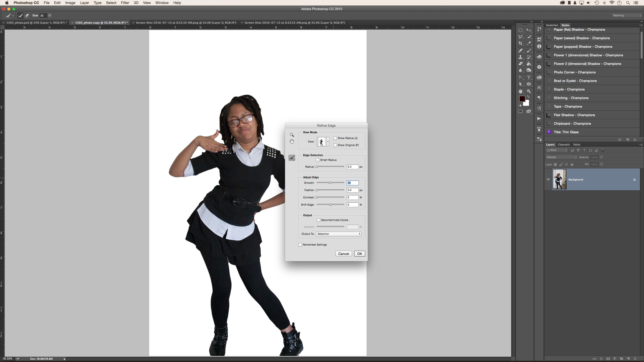Click the Background layer thumbnail

(x=559, y=179)
